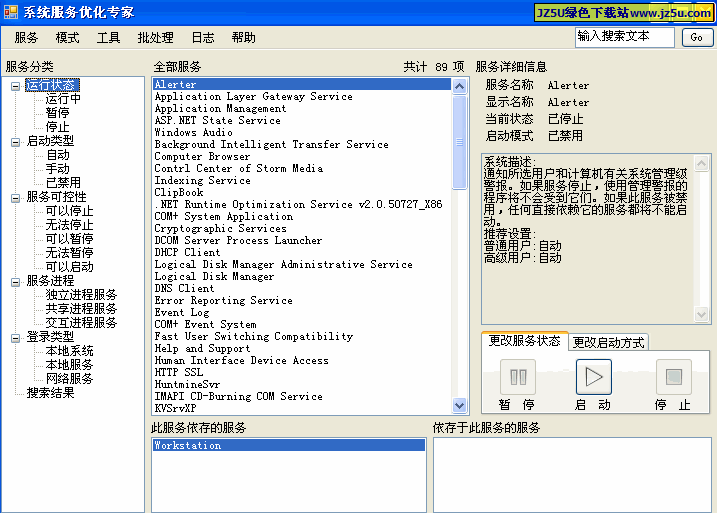The image size is (717, 513).
Task: Select 手动 startup type in the tree
Action: [x=58, y=169]
